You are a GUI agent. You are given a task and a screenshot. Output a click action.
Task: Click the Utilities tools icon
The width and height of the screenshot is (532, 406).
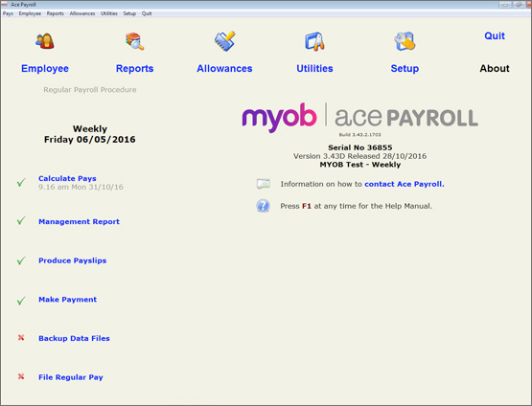[x=314, y=41]
